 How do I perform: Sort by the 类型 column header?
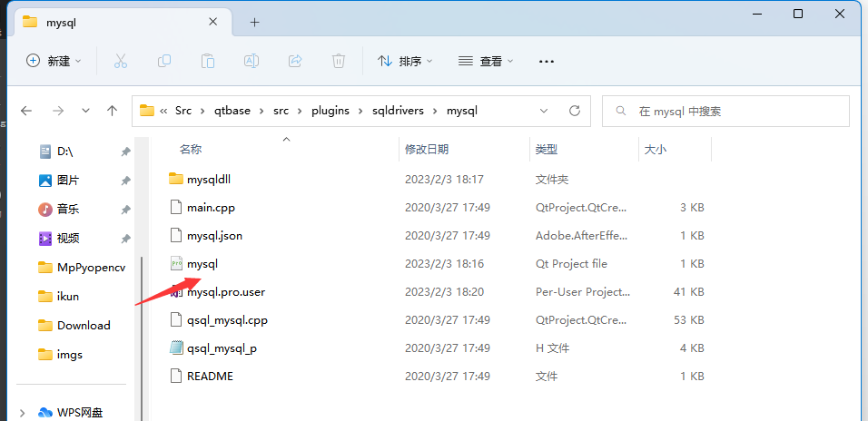(547, 150)
